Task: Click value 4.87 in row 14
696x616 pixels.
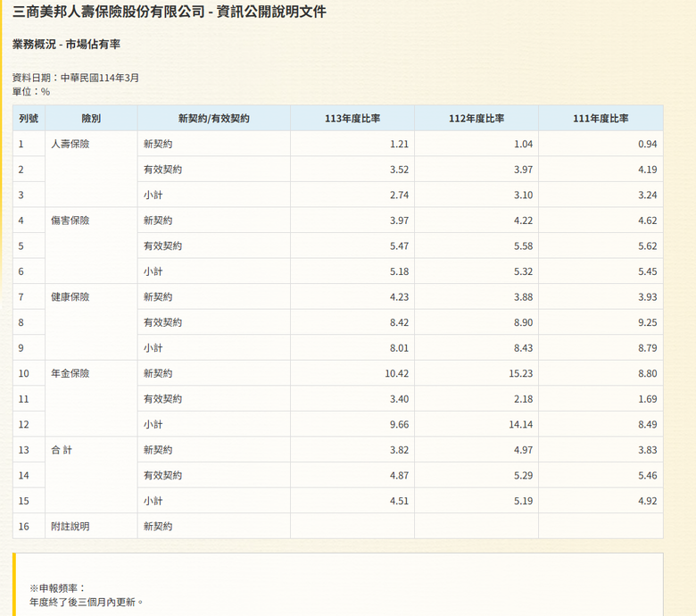Action: [x=399, y=475]
